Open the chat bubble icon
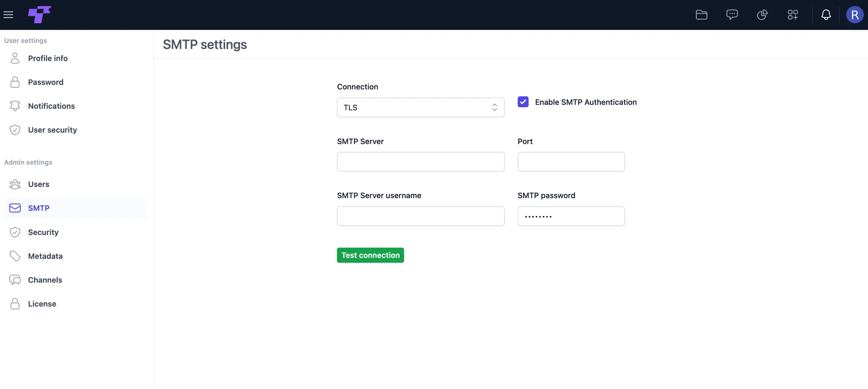 pos(732,15)
